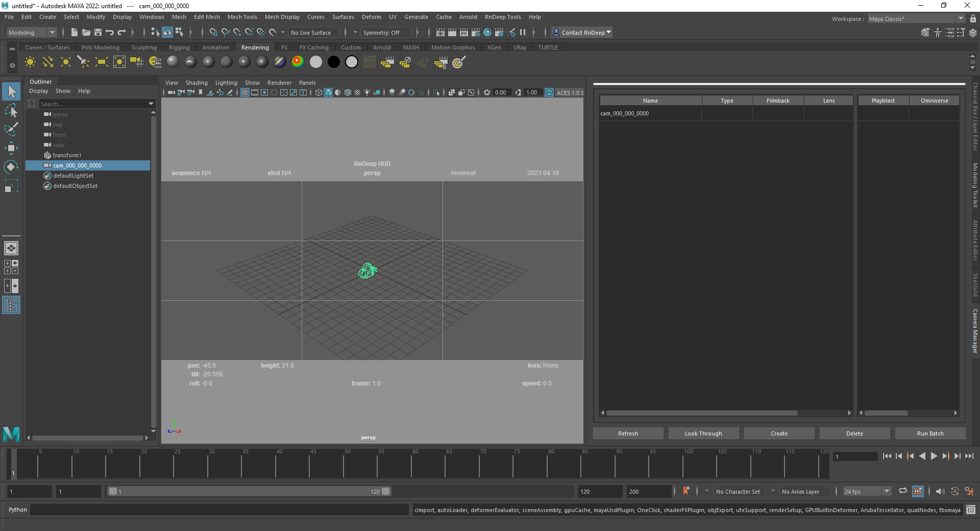Toggle the viewport grid display

pos(245,92)
